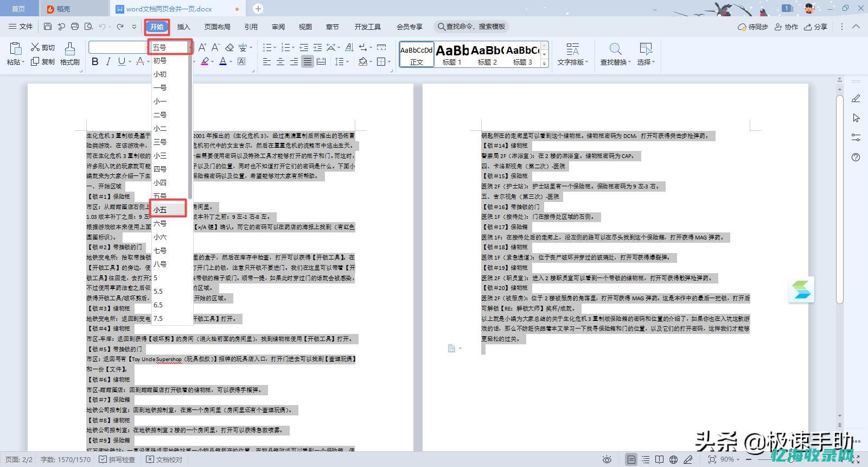Open Find and Replace (查找替换) magnifier icon
The image size is (868, 467).
coord(615,54)
